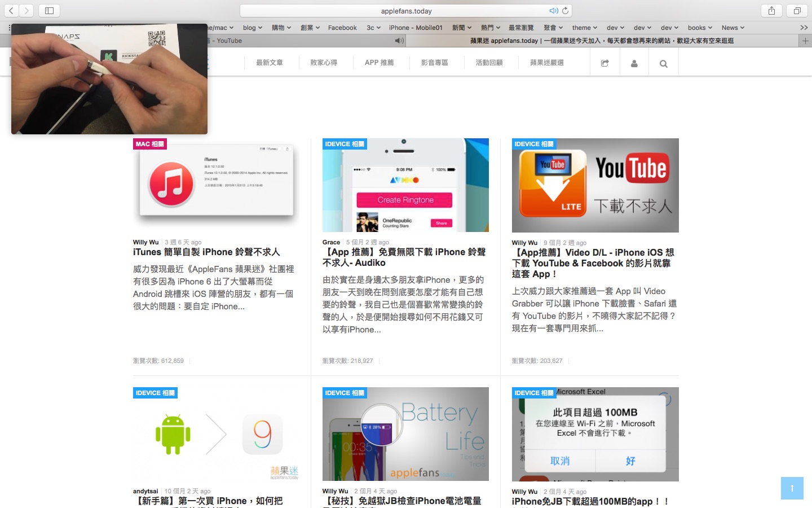Open the Create Ringtone article thumbnail
This screenshot has height=508, width=812.
tap(405, 185)
